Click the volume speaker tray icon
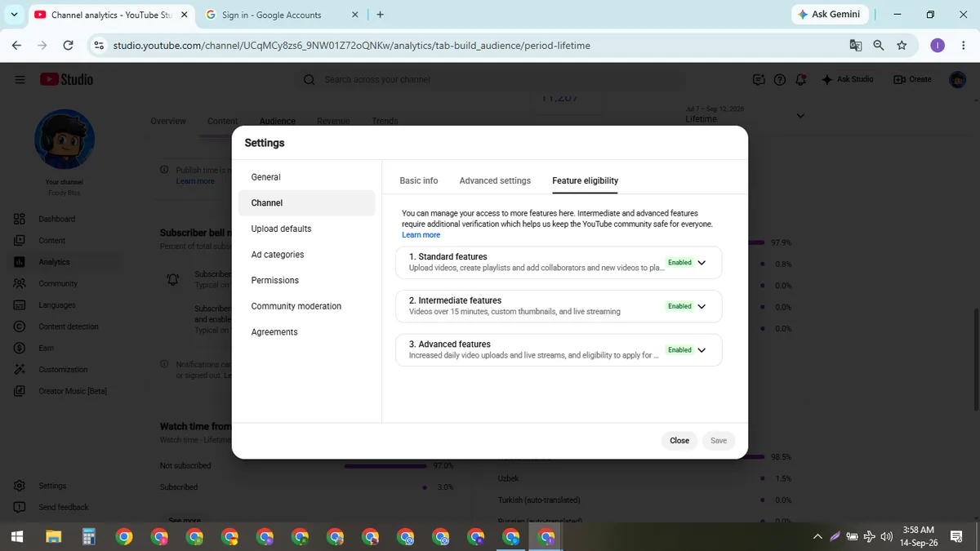 pos(887,536)
